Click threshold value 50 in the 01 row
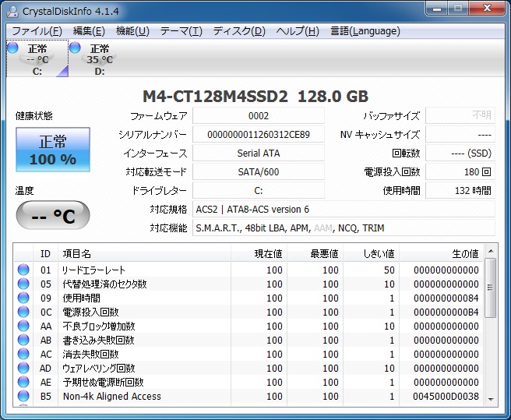 389,270
